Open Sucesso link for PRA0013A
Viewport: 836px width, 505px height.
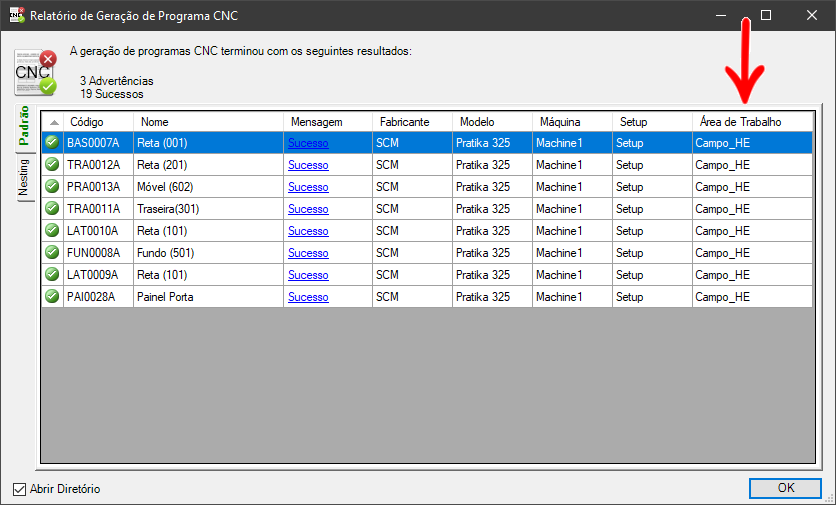tap(308, 187)
